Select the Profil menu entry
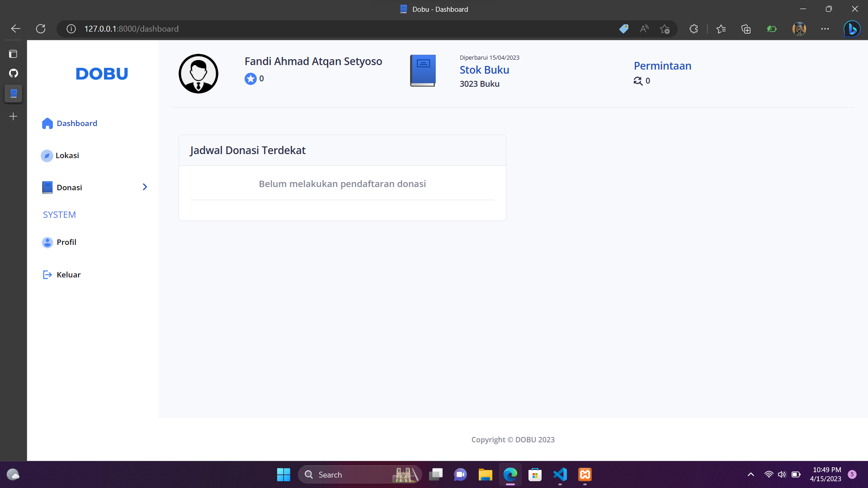The width and height of the screenshot is (868, 488). coord(66,242)
